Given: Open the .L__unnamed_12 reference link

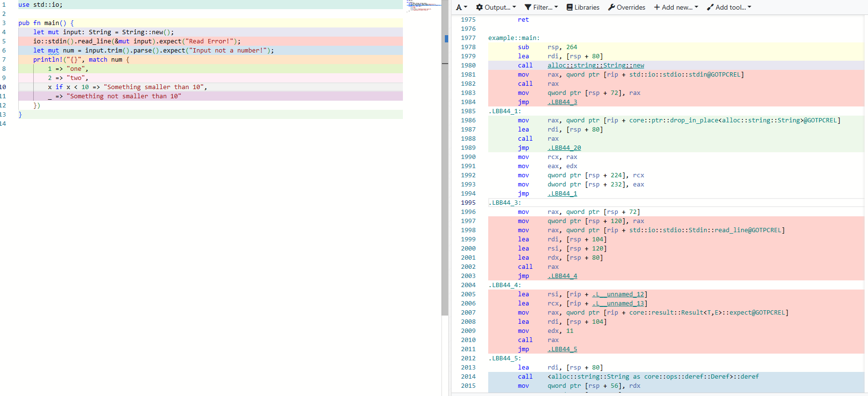Looking at the screenshot, I should click(618, 294).
